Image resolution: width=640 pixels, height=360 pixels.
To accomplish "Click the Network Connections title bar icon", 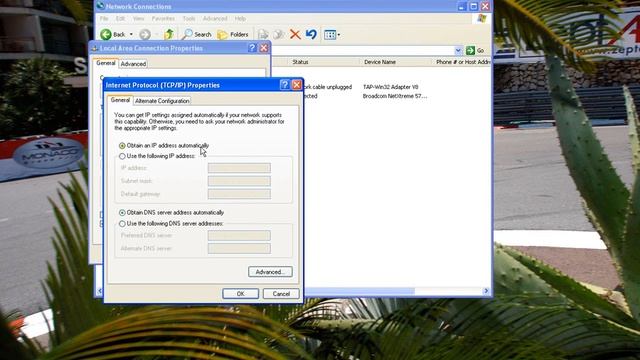I will (x=100, y=6).
